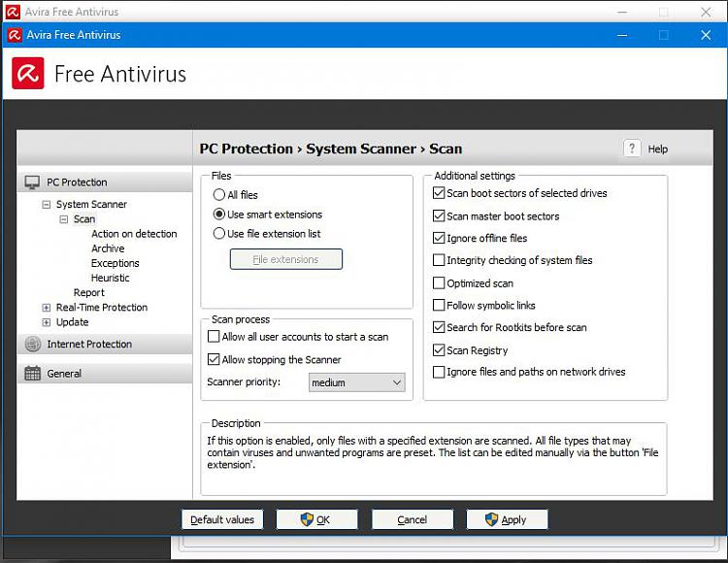Select Use file extension list option
The width and height of the screenshot is (728, 563).
[x=218, y=234]
